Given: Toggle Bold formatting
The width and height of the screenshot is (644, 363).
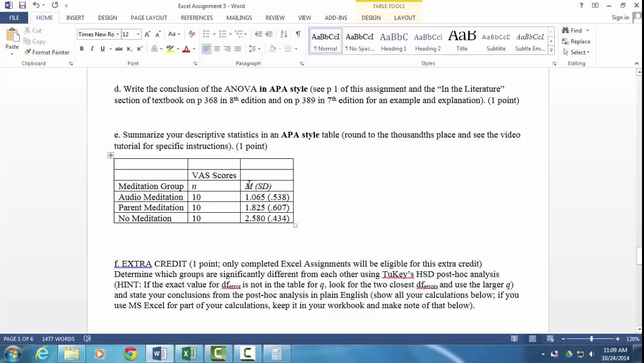Looking at the screenshot, I should 82,49.
